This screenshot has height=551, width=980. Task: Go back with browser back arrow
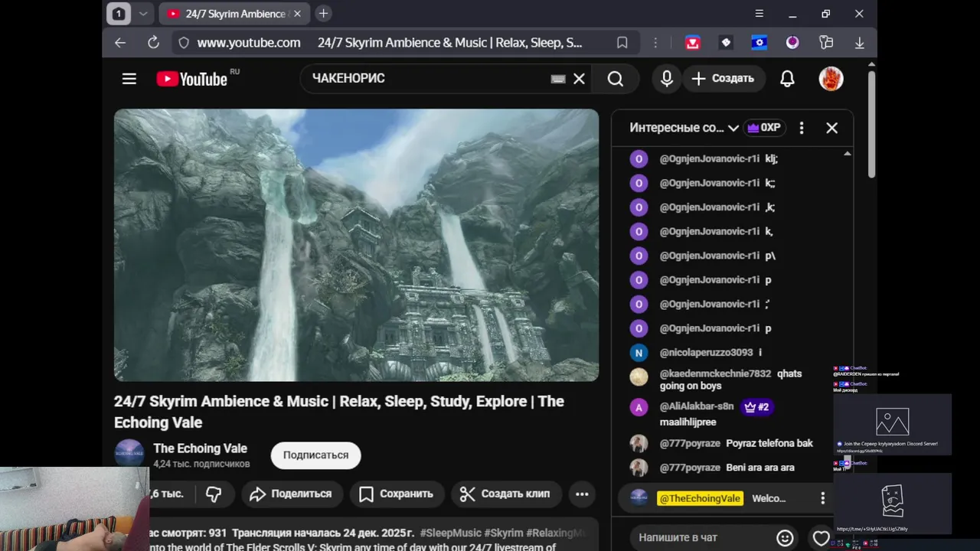pos(120,43)
